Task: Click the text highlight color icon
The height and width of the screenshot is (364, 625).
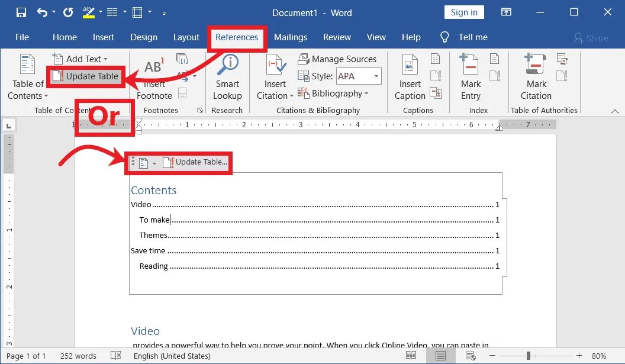Action: click(89, 13)
